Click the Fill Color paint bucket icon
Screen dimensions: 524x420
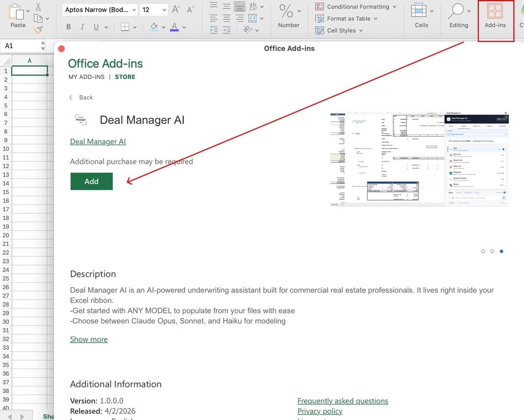click(x=154, y=27)
